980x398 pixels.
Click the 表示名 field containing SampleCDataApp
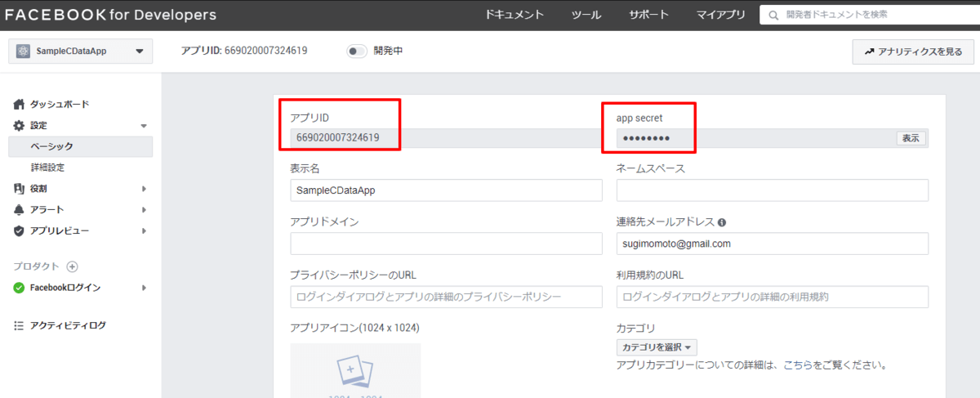click(x=446, y=190)
